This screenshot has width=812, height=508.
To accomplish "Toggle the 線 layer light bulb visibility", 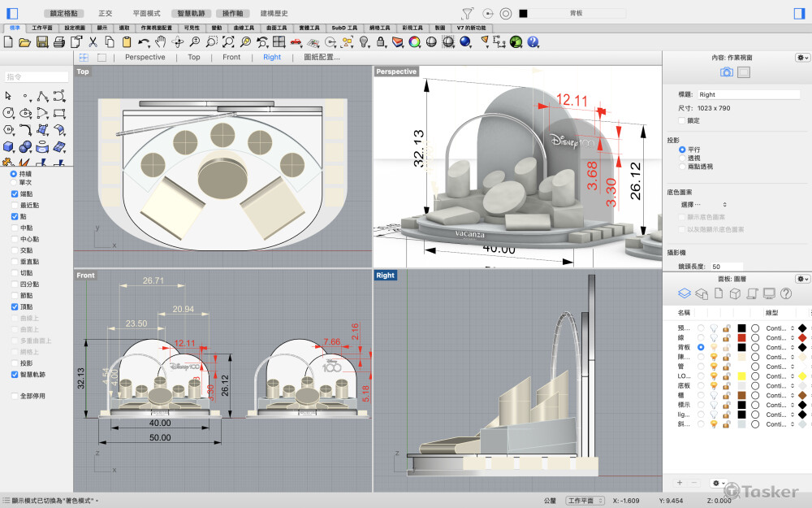I will click(713, 337).
